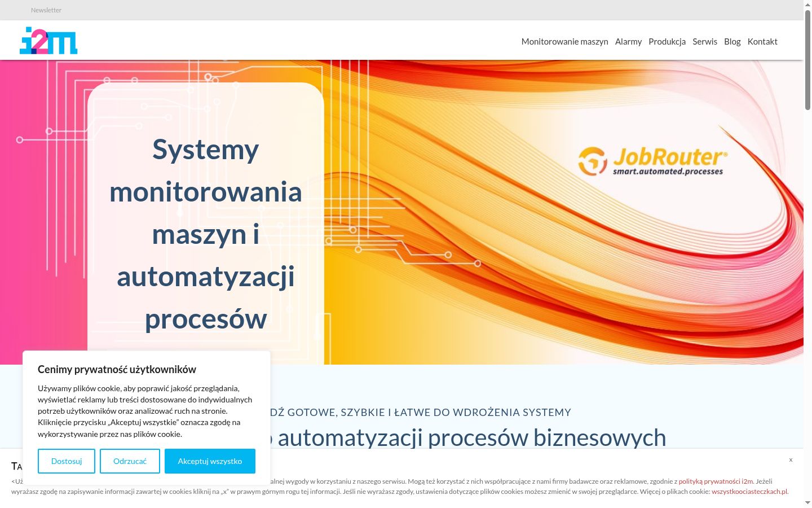812x508 pixels.
Task: Select Produkcja in the navigation
Action: coord(667,41)
